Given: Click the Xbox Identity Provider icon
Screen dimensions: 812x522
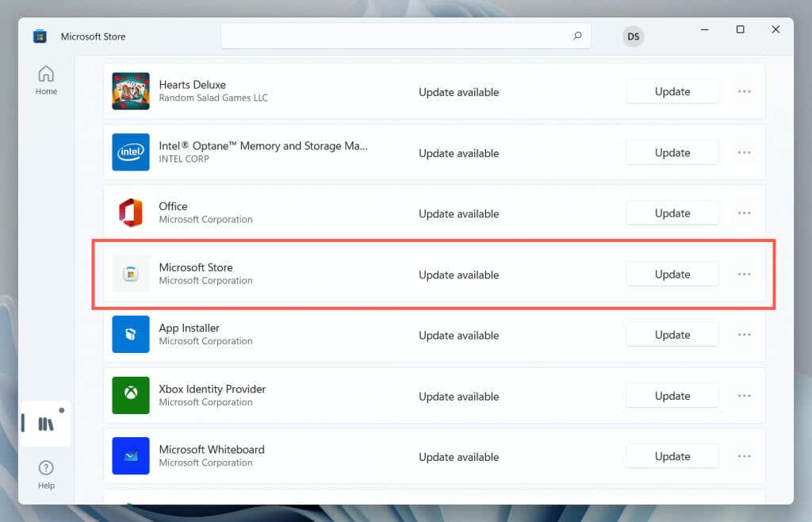Looking at the screenshot, I should 131,395.
